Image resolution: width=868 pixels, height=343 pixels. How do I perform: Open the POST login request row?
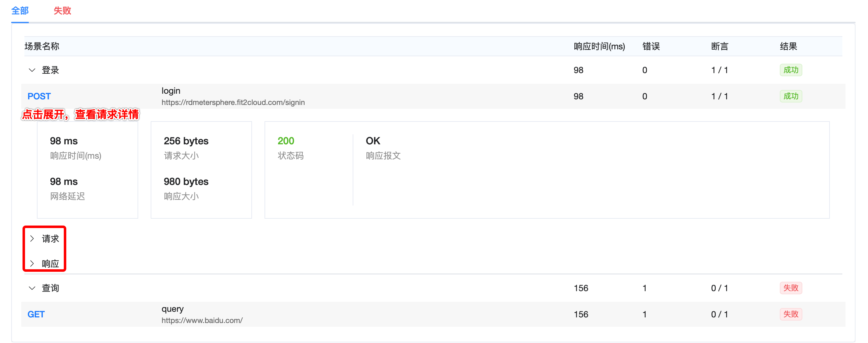pos(433,96)
